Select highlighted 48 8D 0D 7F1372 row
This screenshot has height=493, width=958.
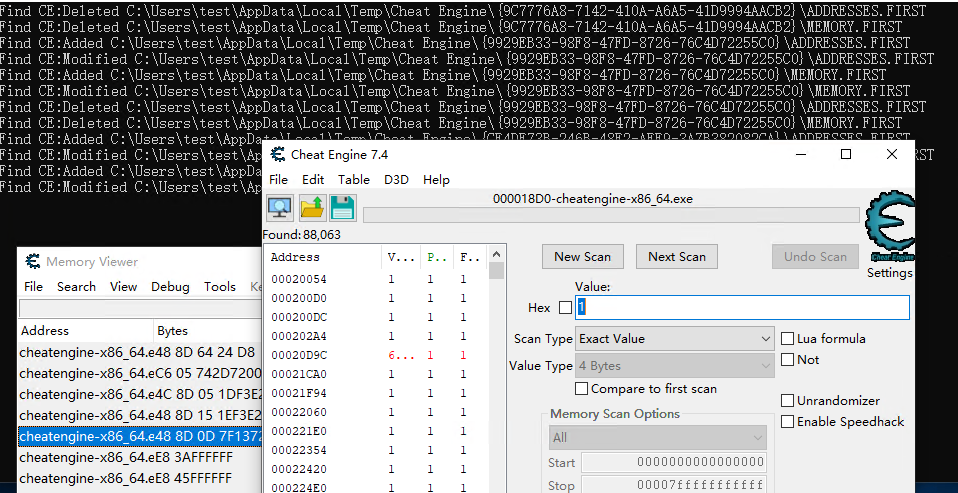(140, 436)
